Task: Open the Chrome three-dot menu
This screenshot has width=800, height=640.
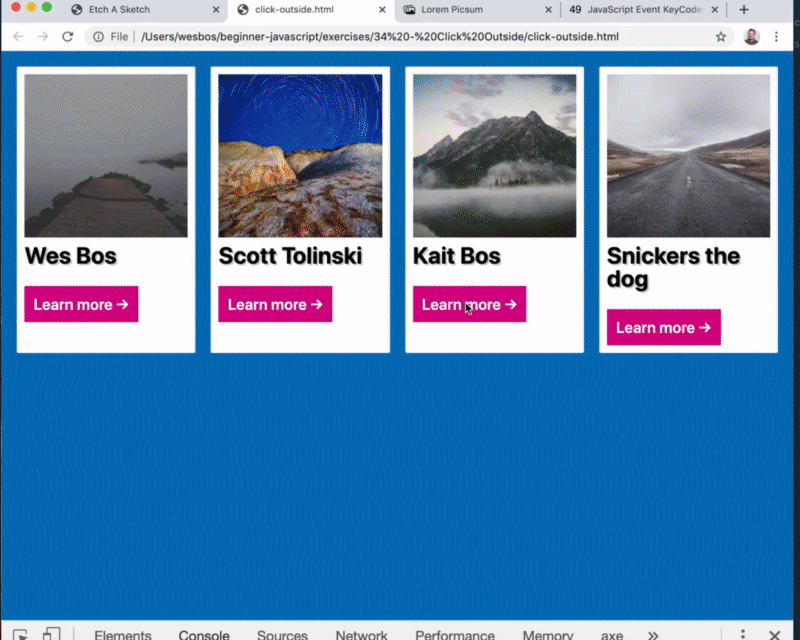Action: [x=780, y=37]
